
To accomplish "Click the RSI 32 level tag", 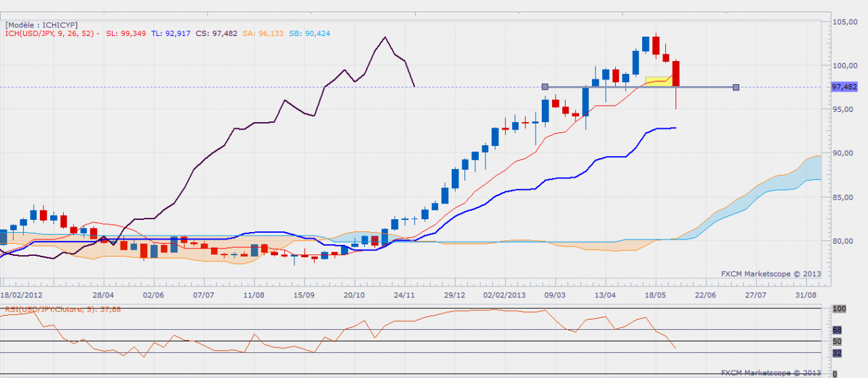I will click(x=837, y=353).
